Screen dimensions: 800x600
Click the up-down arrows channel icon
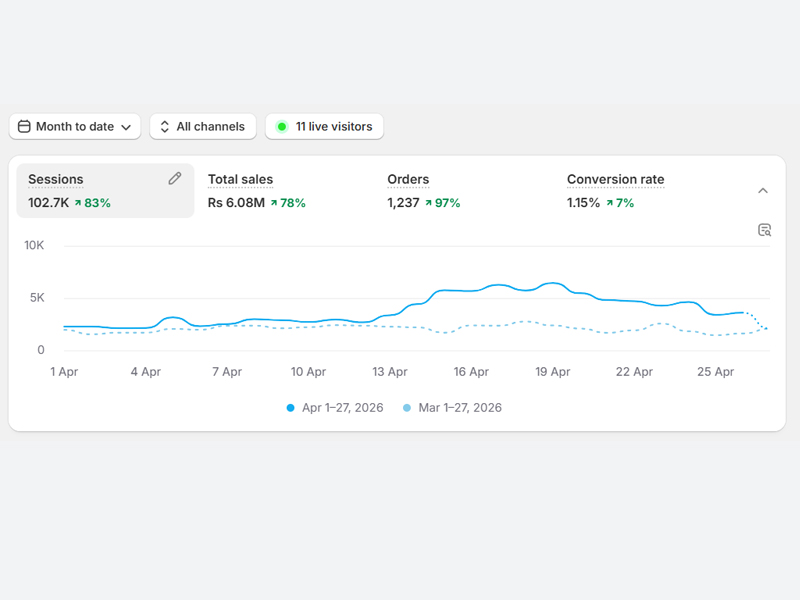pos(164,127)
